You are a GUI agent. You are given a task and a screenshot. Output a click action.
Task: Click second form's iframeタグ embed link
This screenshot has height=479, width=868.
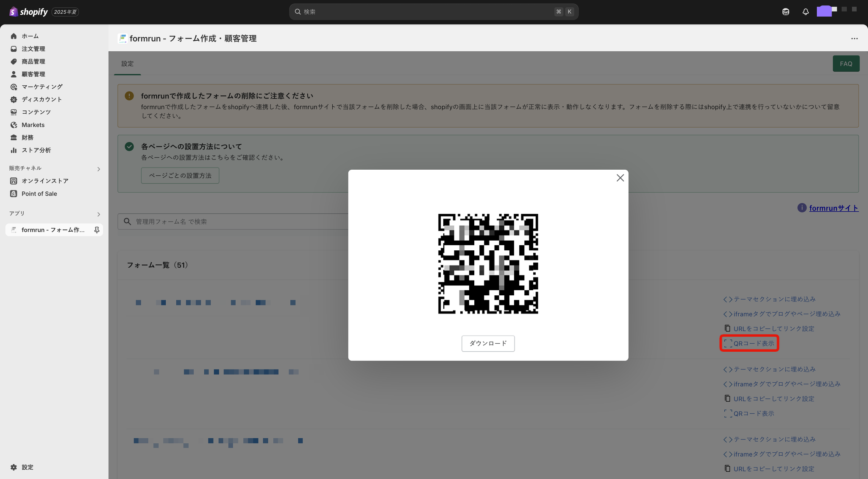(782, 384)
